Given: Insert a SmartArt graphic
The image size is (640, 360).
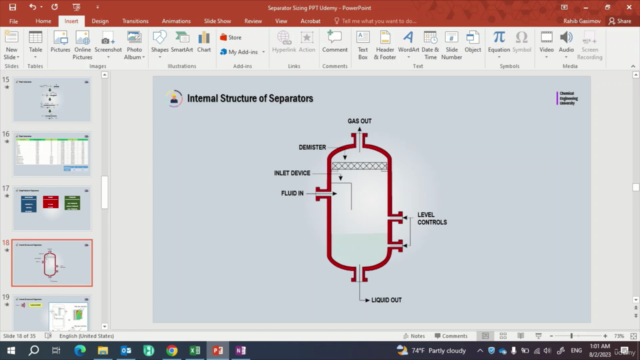Looking at the screenshot, I should 182,42.
